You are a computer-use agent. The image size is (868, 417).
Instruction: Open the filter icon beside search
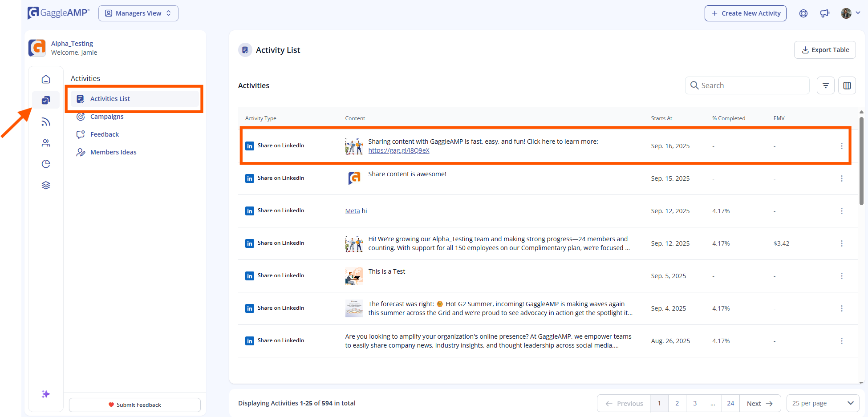point(826,85)
